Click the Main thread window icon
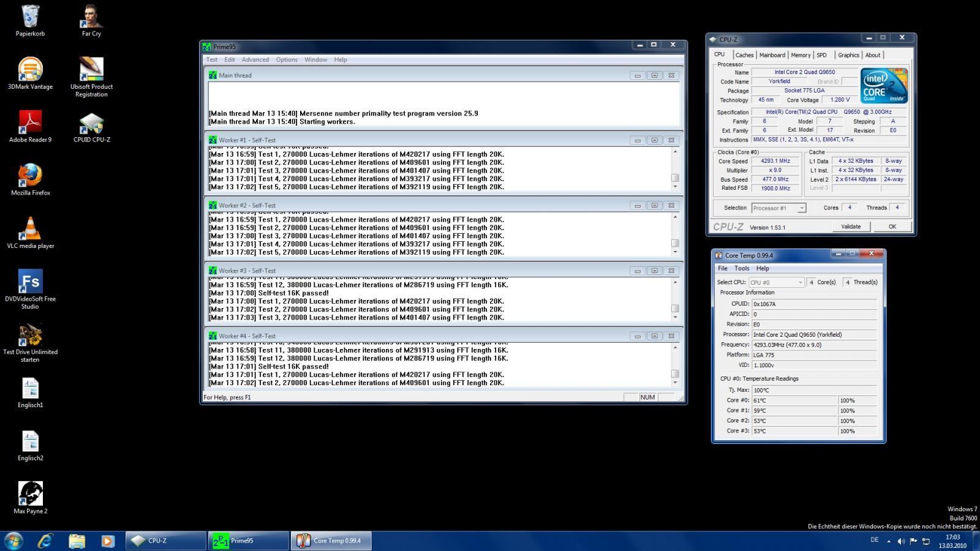Image resolution: width=980 pixels, height=551 pixels. [x=213, y=75]
